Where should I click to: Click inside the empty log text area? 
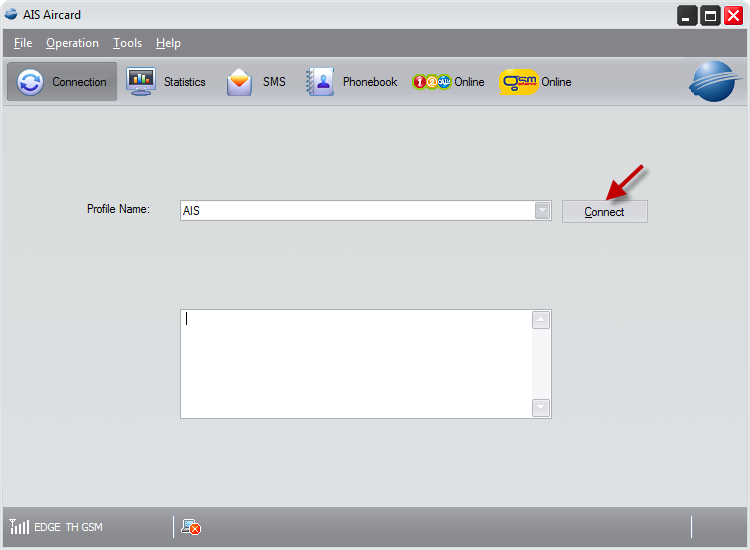click(x=356, y=364)
